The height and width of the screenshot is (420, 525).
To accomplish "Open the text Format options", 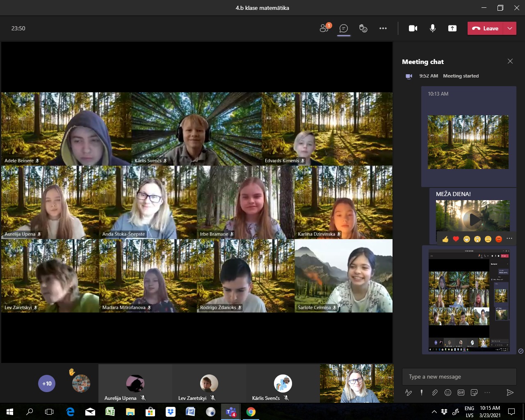I will [x=409, y=393].
